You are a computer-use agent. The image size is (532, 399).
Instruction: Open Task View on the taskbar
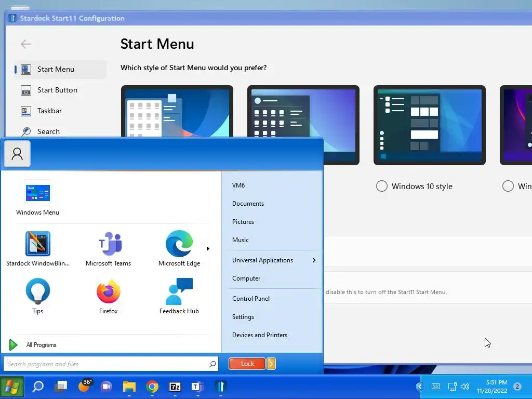click(x=61, y=387)
